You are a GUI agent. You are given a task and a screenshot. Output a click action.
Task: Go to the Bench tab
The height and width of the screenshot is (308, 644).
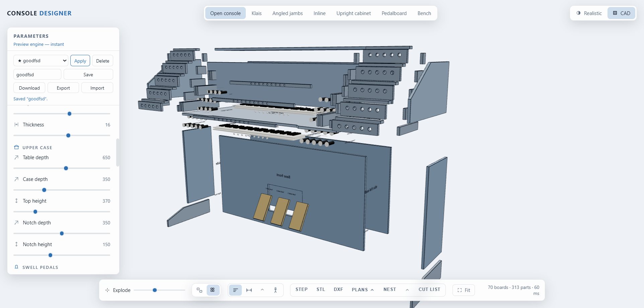click(x=424, y=13)
